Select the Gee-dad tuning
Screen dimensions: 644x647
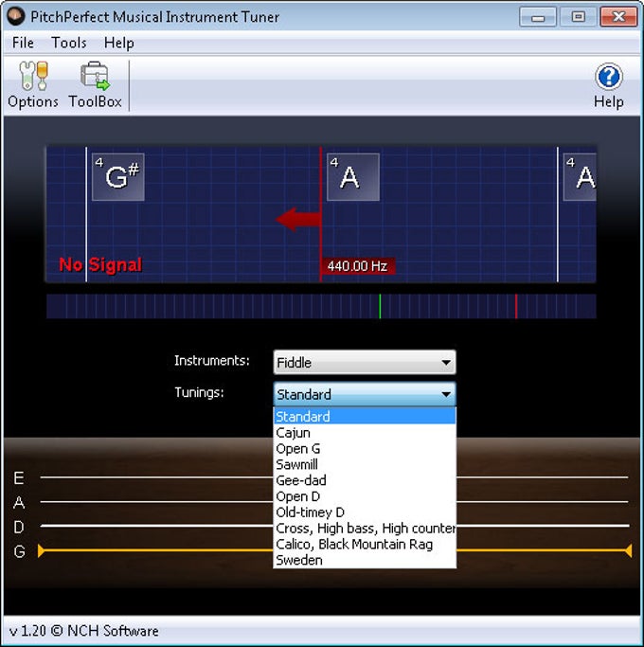[365, 480]
